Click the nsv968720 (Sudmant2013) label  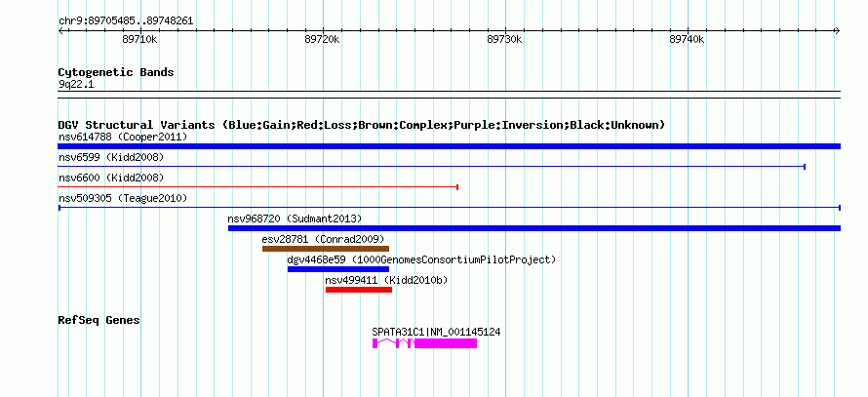click(x=295, y=218)
